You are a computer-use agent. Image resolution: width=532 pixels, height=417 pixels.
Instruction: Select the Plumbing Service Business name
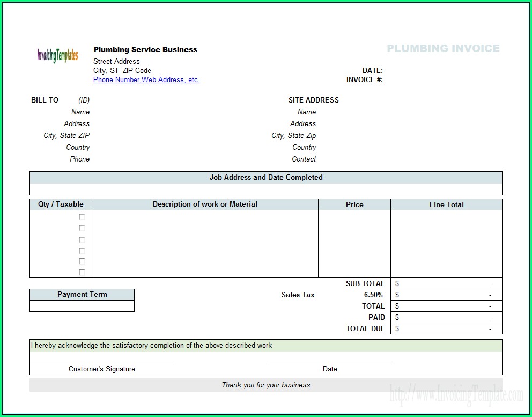145,49
